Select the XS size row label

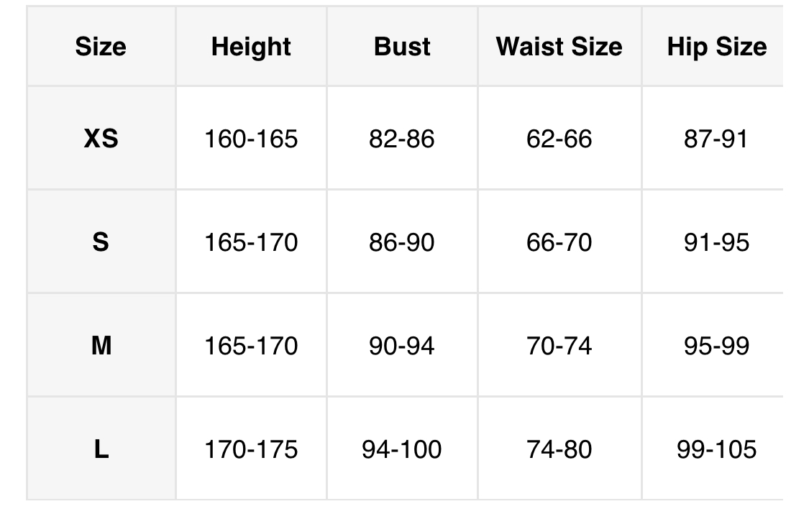101,138
